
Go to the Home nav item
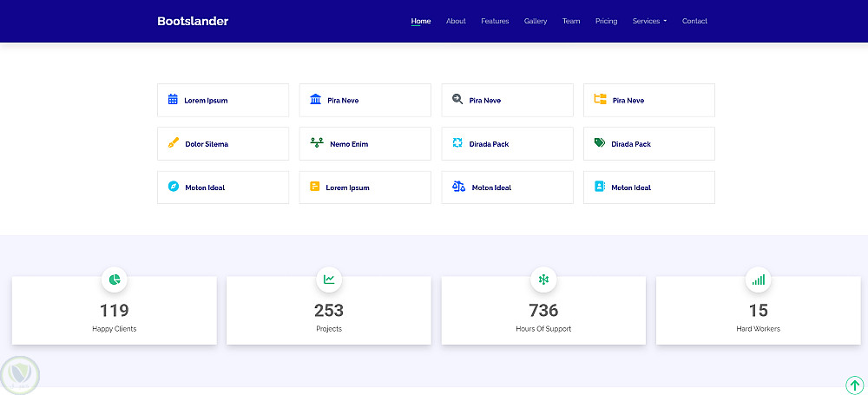(421, 21)
